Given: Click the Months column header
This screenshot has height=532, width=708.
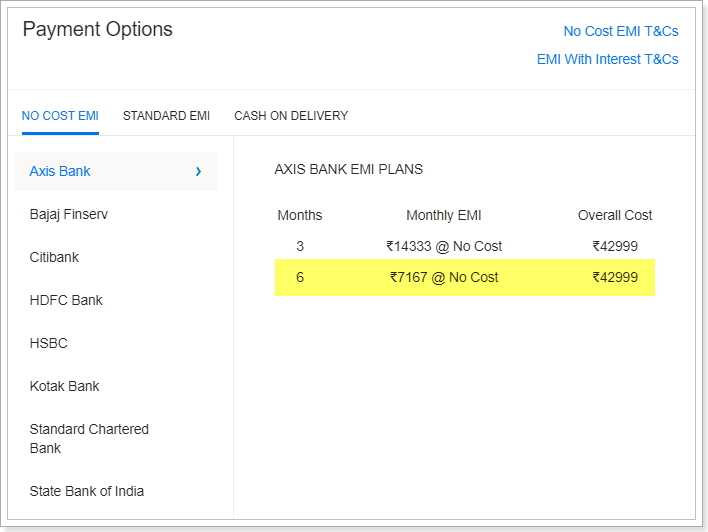Looking at the screenshot, I should click(x=300, y=215).
